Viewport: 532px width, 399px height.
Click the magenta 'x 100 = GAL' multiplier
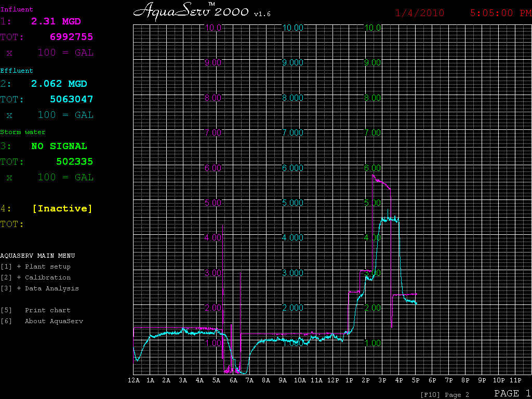(x=50, y=53)
